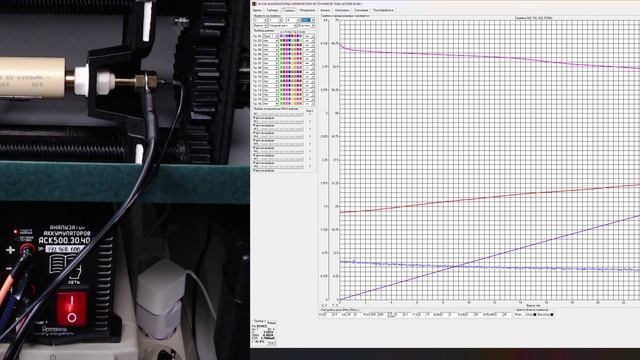Tick the right-hand checkbox of channel row 8
This screenshot has height=360, width=640.
pos(310,166)
